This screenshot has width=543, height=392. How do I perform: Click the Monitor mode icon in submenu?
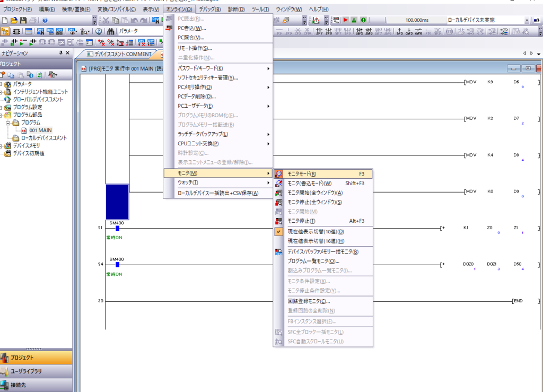tap(279, 174)
